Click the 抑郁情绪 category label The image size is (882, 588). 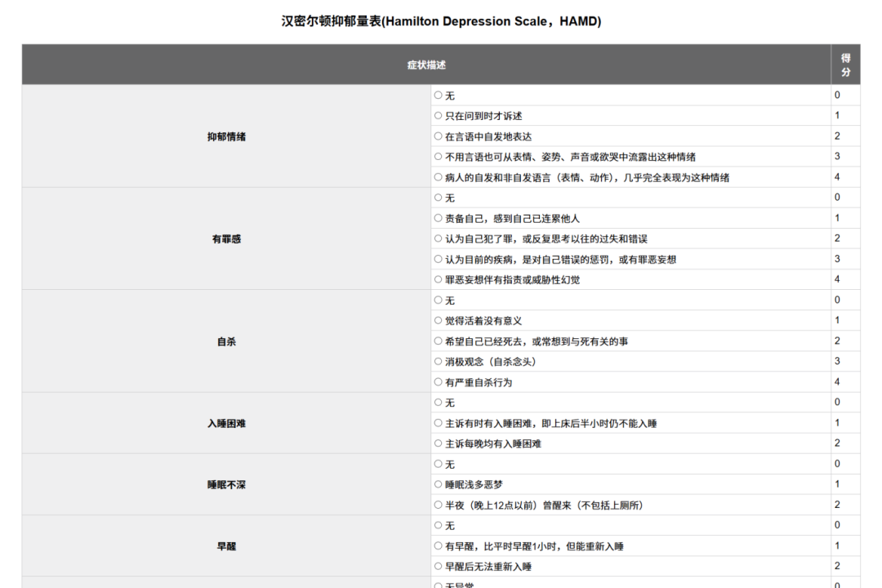click(226, 136)
